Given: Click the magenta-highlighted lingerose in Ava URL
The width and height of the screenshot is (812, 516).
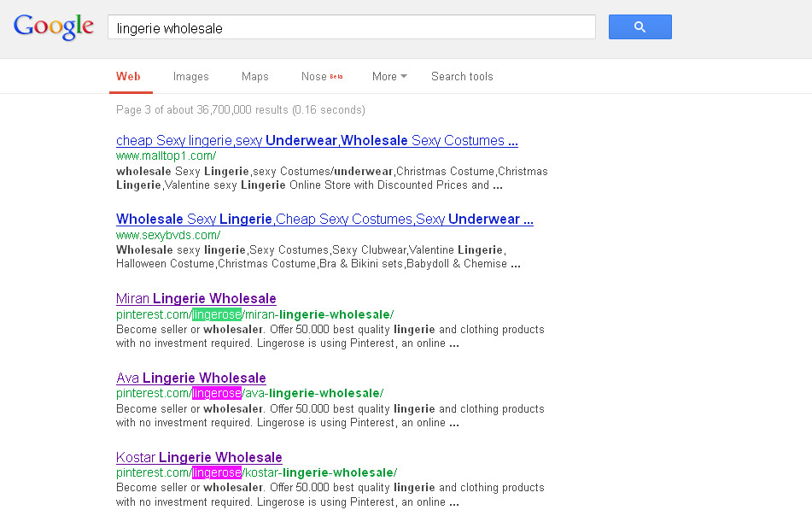Looking at the screenshot, I should 217,393.
